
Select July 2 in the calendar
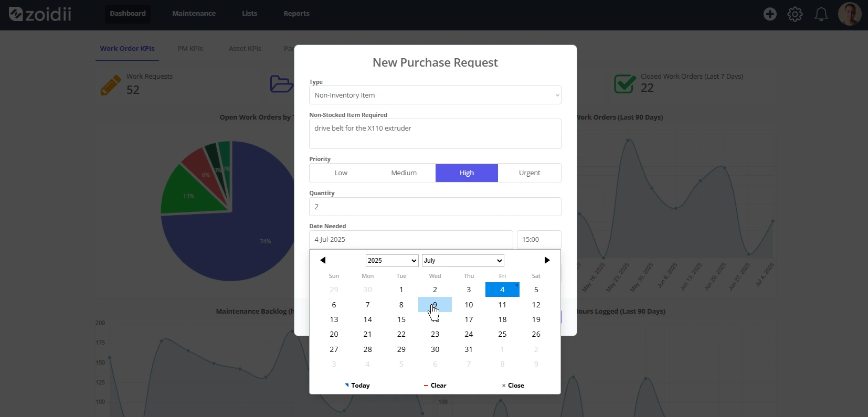[435, 290]
